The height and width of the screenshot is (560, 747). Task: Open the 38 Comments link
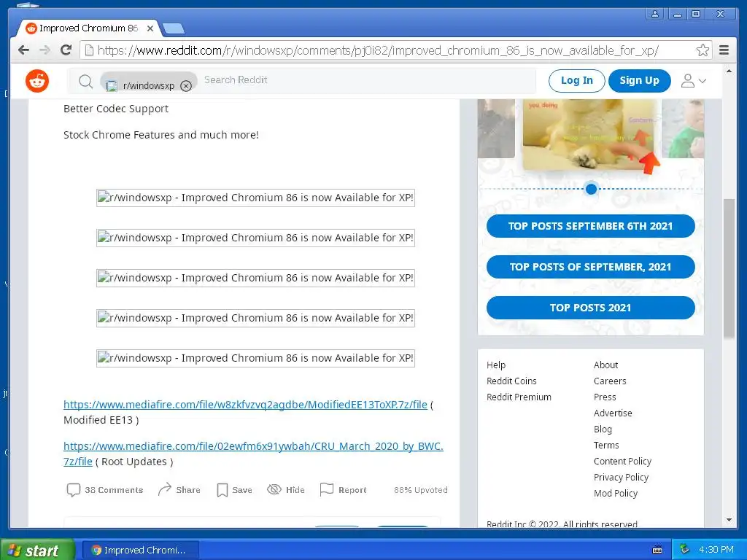[x=105, y=490]
